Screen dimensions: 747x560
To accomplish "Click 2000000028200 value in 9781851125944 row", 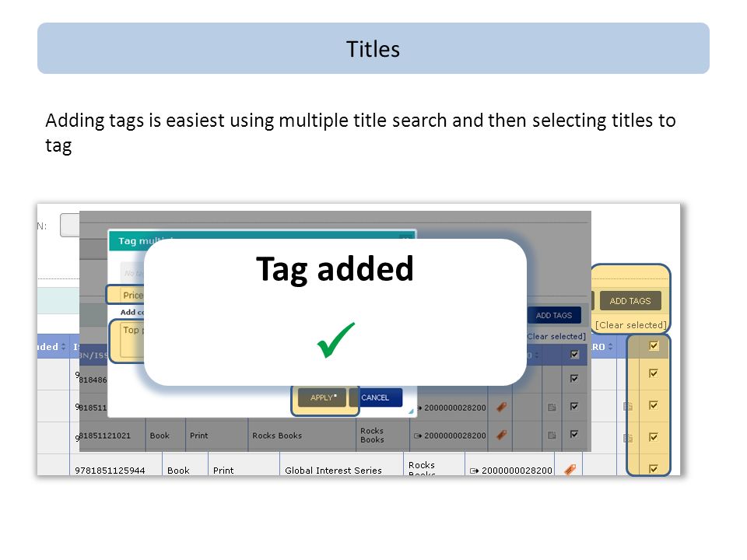I will coord(517,471).
